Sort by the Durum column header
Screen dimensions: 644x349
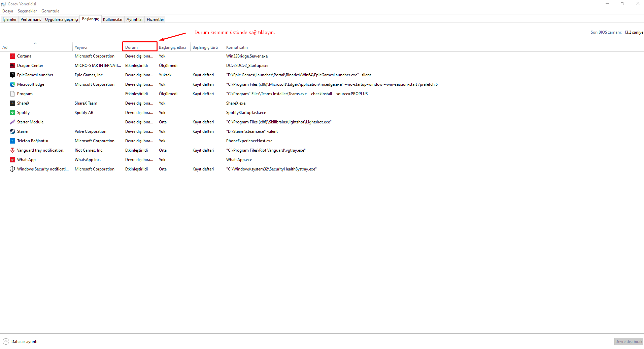point(140,47)
